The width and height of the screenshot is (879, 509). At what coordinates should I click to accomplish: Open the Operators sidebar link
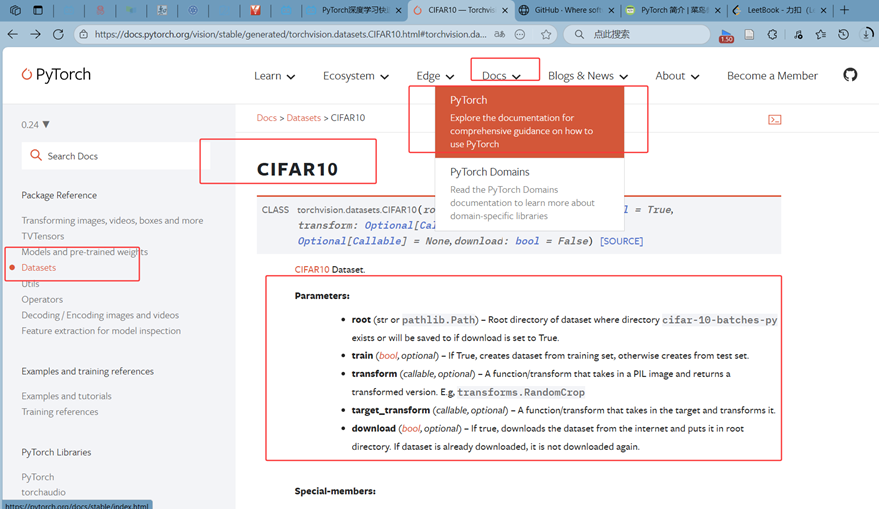coord(42,299)
